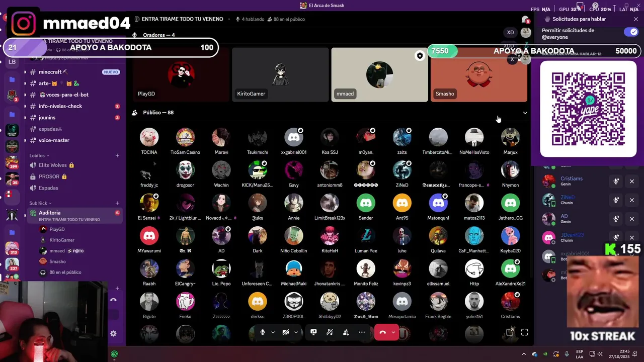
Task: Mute the microphone in the call bar
Action: (x=262, y=332)
